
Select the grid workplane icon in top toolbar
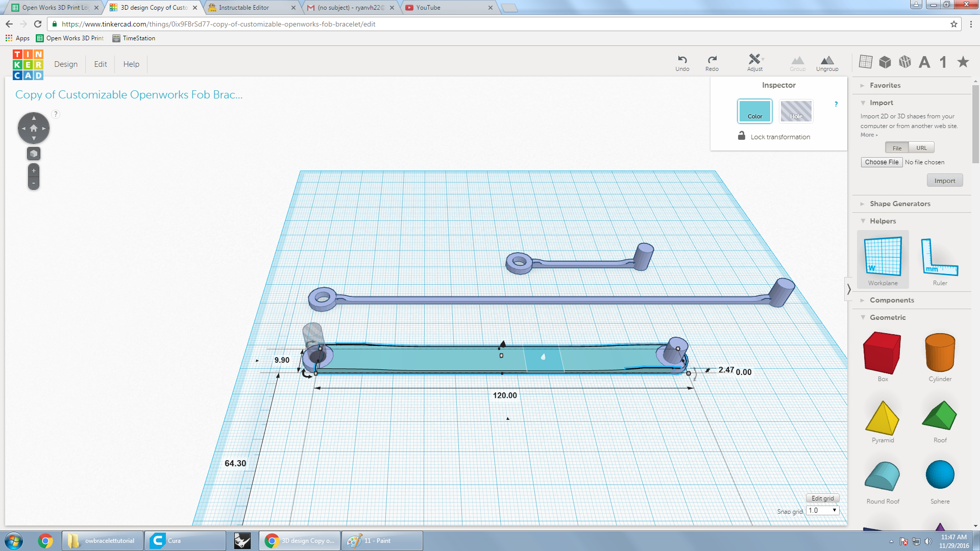866,62
